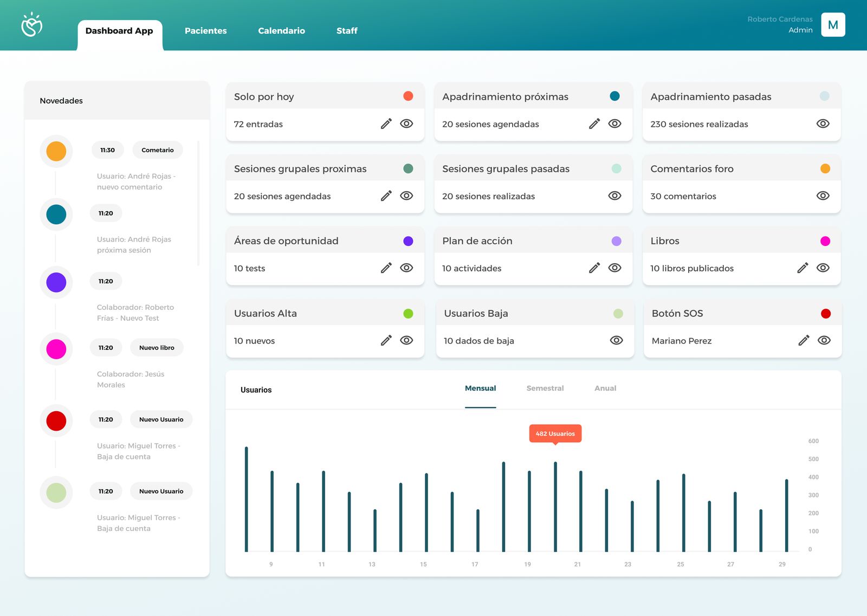Show Plan de acción activities
The image size is (867, 616).
click(614, 268)
